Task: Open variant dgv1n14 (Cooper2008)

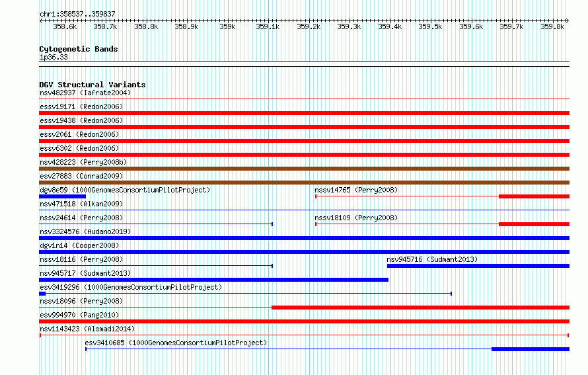Action: 79,245
